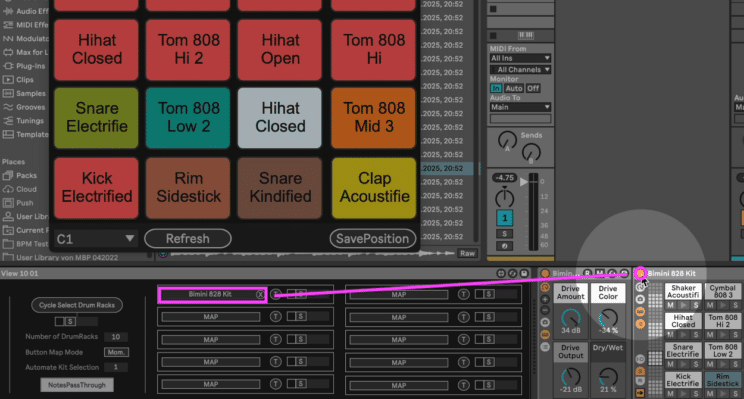Click the T button next to Bimini 828 Kit slot
Viewport: 744px width, 399px height.
tap(276, 294)
